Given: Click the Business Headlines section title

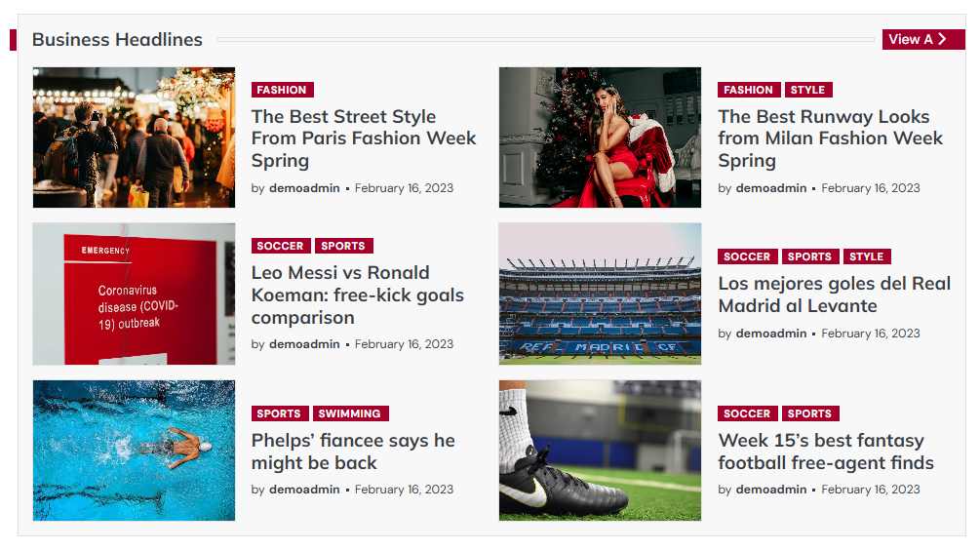Looking at the screenshot, I should (x=117, y=40).
